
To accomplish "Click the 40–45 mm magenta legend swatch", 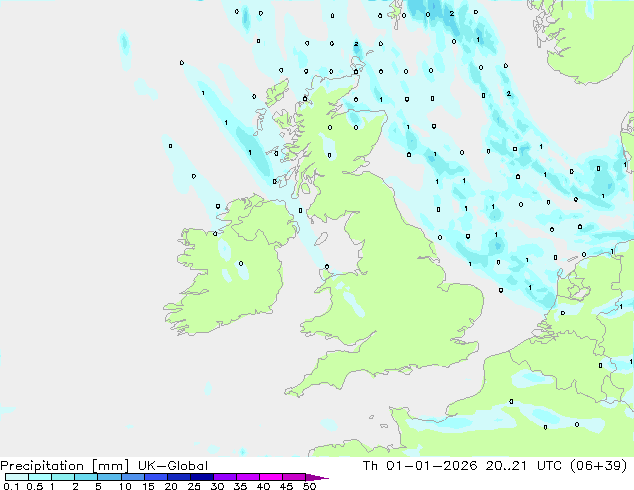I will pos(271,477).
